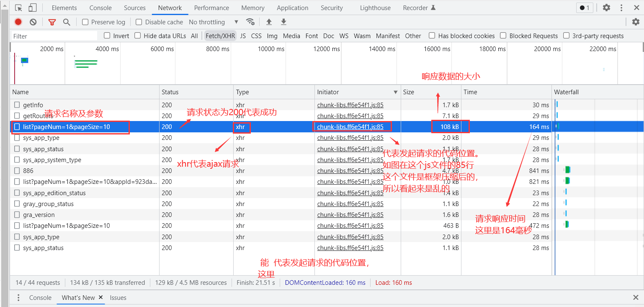Clear the network request list
The width and height of the screenshot is (644, 307).
pyautogui.click(x=33, y=22)
